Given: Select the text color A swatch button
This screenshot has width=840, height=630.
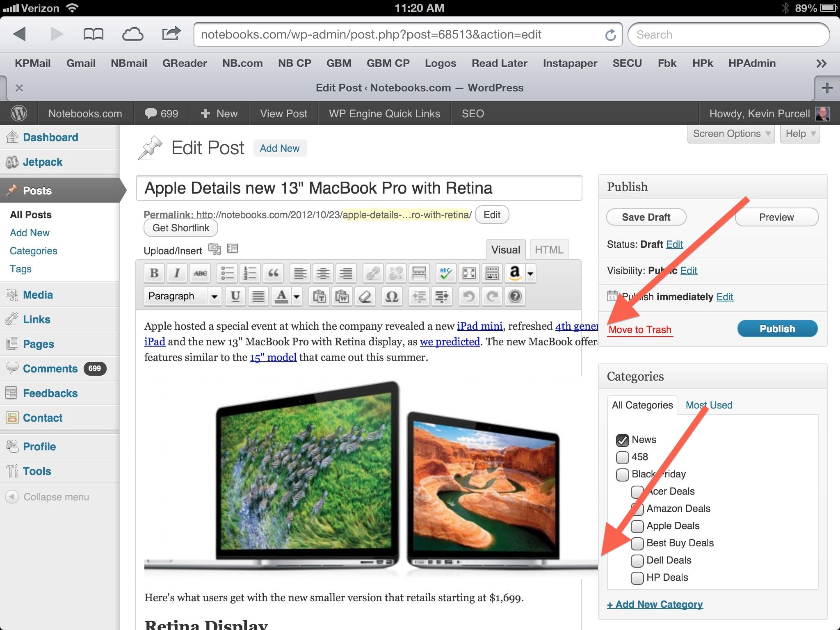Looking at the screenshot, I should pyautogui.click(x=281, y=296).
